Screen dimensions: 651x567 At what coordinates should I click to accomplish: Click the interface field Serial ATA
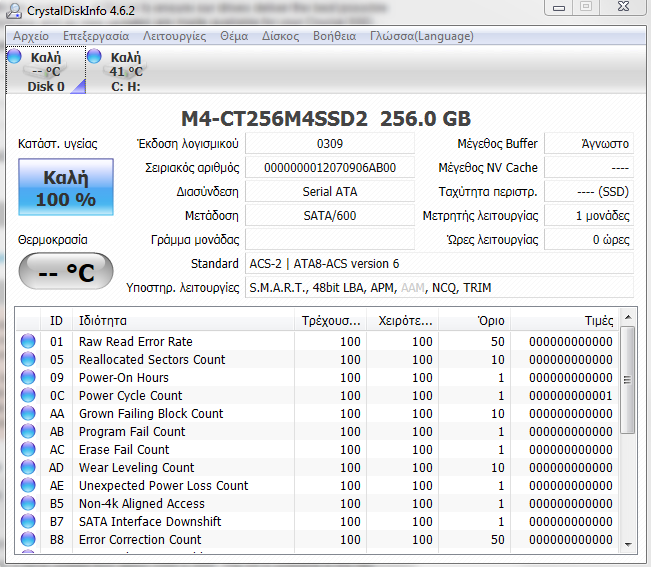330,192
